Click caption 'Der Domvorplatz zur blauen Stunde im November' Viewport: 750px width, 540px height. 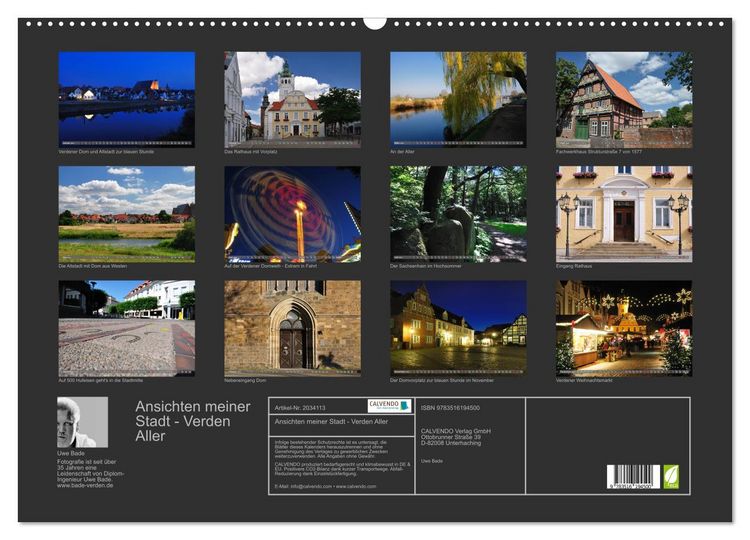[x=442, y=381]
